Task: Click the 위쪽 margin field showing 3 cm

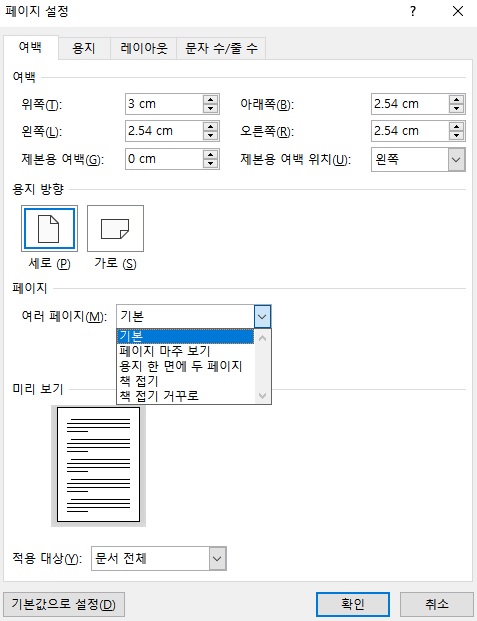Action: pyautogui.click(x=164, y=104)
